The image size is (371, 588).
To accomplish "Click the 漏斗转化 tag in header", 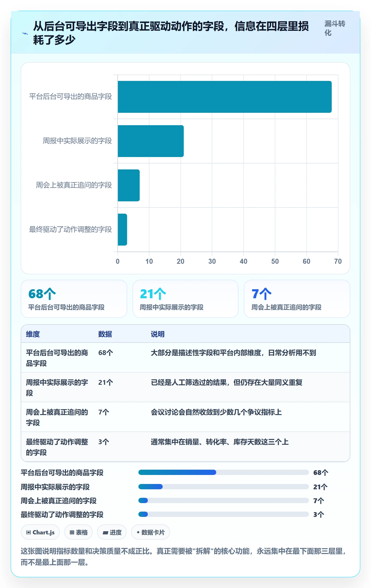I will tap(335, 28).
